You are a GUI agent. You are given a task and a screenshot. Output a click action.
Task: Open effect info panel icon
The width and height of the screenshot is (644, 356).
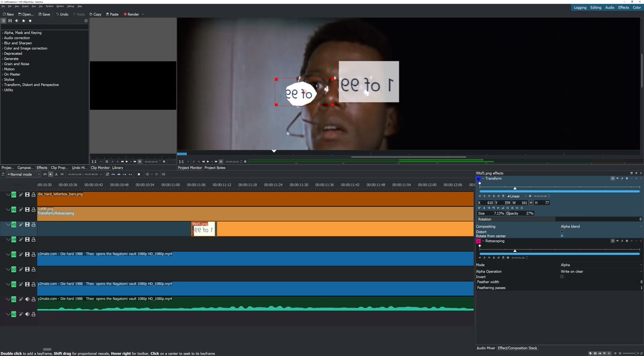pyautogui.click(x=86, y=20)
